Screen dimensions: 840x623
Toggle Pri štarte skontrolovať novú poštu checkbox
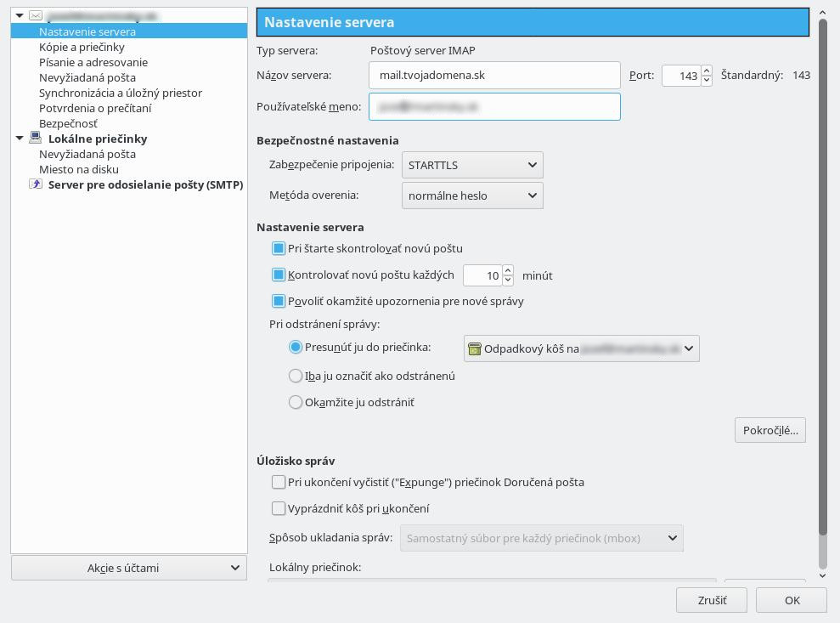pos(278,248)
